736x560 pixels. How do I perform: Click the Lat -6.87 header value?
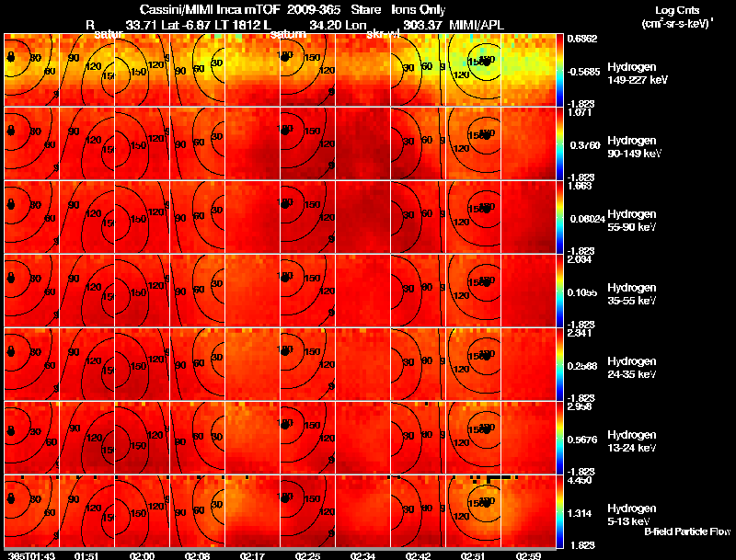point(186,25)
